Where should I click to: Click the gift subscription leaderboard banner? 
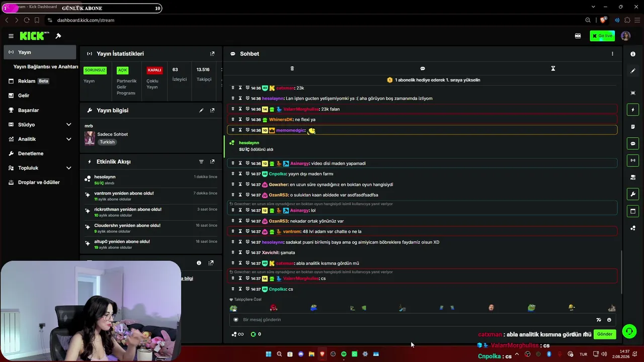433,80
